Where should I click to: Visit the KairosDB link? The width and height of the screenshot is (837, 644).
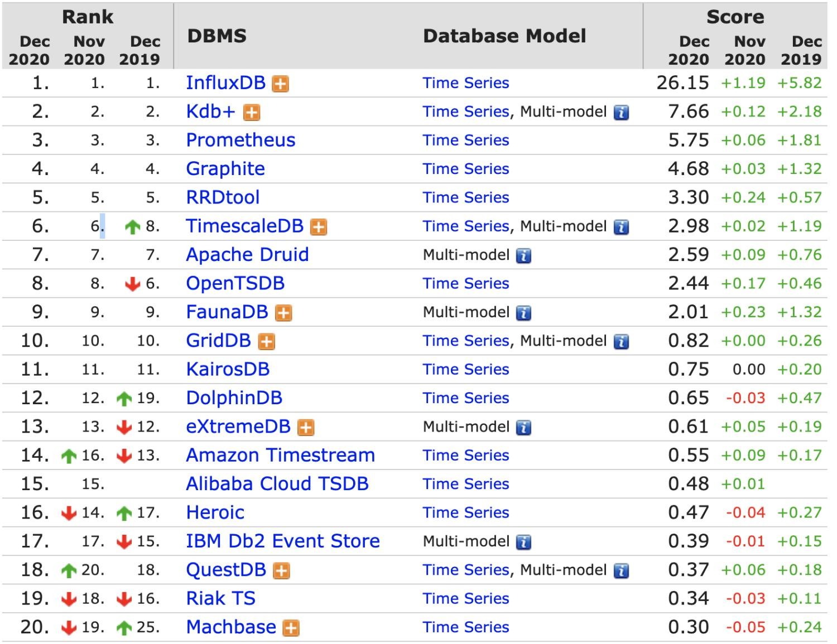228,369
